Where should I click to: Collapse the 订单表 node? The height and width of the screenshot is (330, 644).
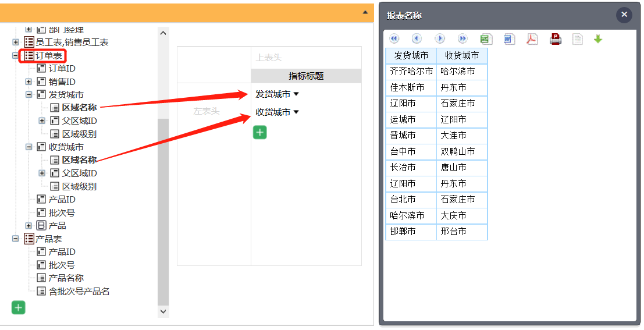pyautogui.click(x=16, y=55)
